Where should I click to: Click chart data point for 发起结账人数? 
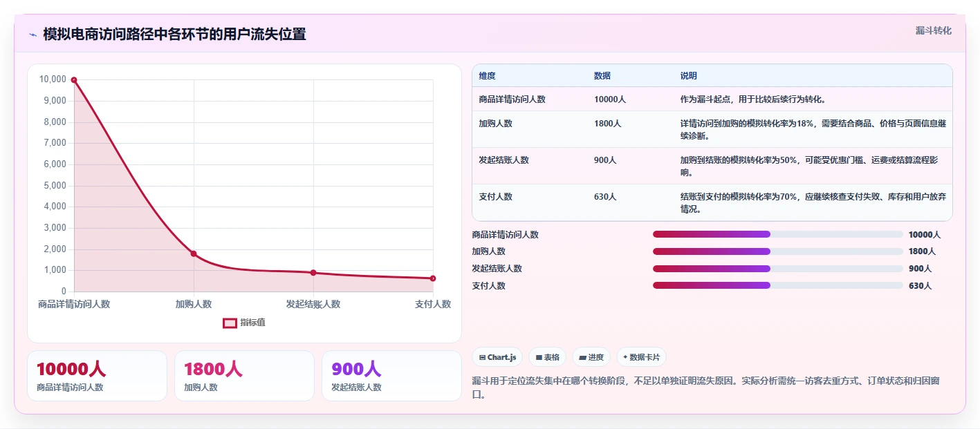313,273
